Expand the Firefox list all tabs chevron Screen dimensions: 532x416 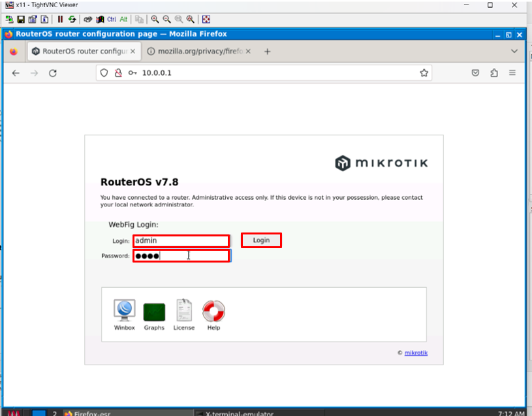click(x=514, y=51)
